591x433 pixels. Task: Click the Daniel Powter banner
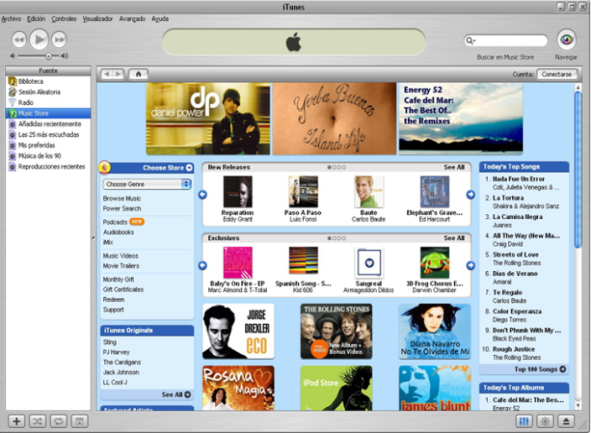click(x=208, y=119)
